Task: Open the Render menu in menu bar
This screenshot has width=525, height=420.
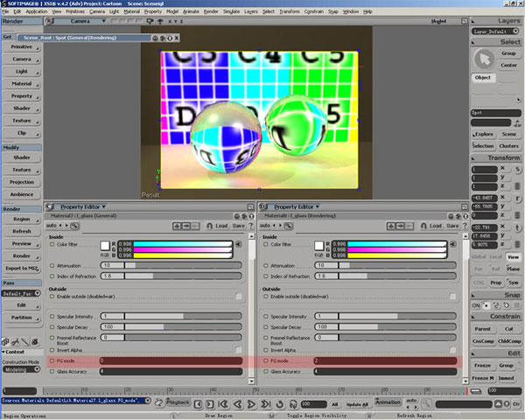Action: pyautogui.click(x=211, y=11)
